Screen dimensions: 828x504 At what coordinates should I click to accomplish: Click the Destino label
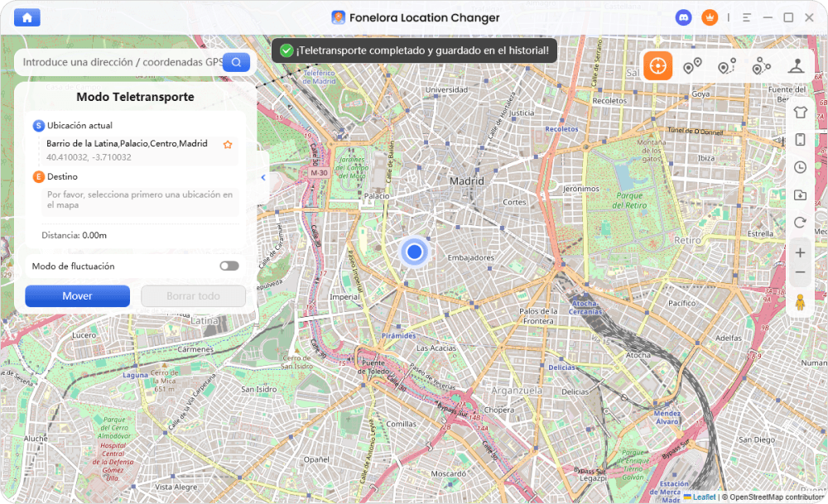[62, 177]
